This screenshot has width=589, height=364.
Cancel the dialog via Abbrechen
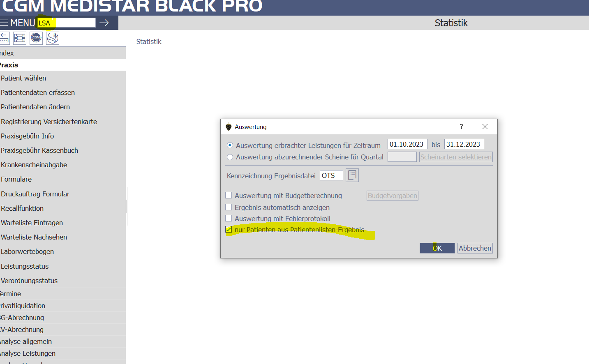(475, 248)
